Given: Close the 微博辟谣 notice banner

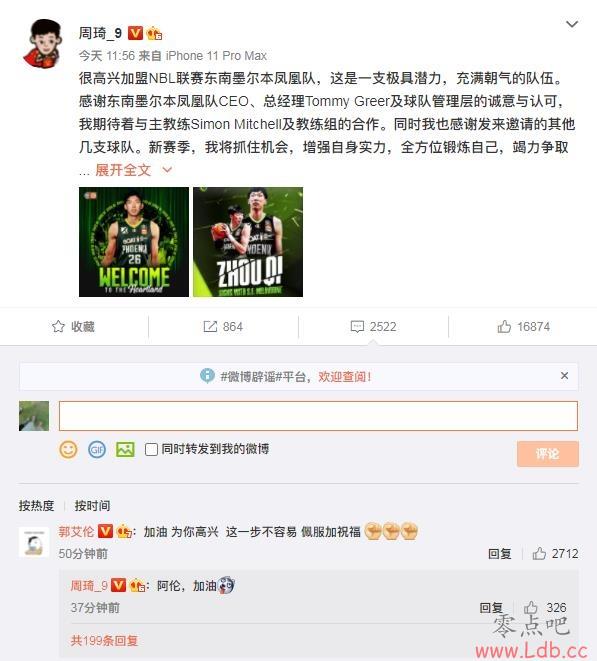Looking at the screenshot, I should tap(565, 376).
